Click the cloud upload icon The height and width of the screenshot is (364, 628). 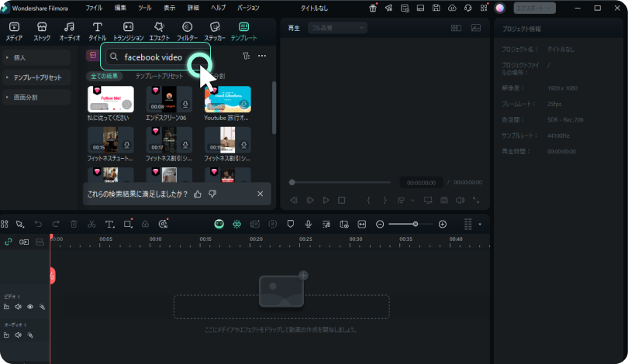coord(452,8)
